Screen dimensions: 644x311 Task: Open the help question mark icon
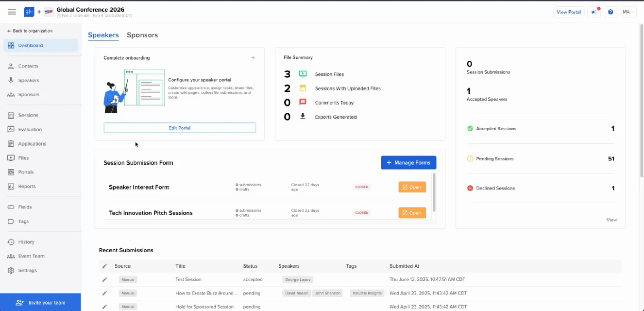click(x=610, y=12)
